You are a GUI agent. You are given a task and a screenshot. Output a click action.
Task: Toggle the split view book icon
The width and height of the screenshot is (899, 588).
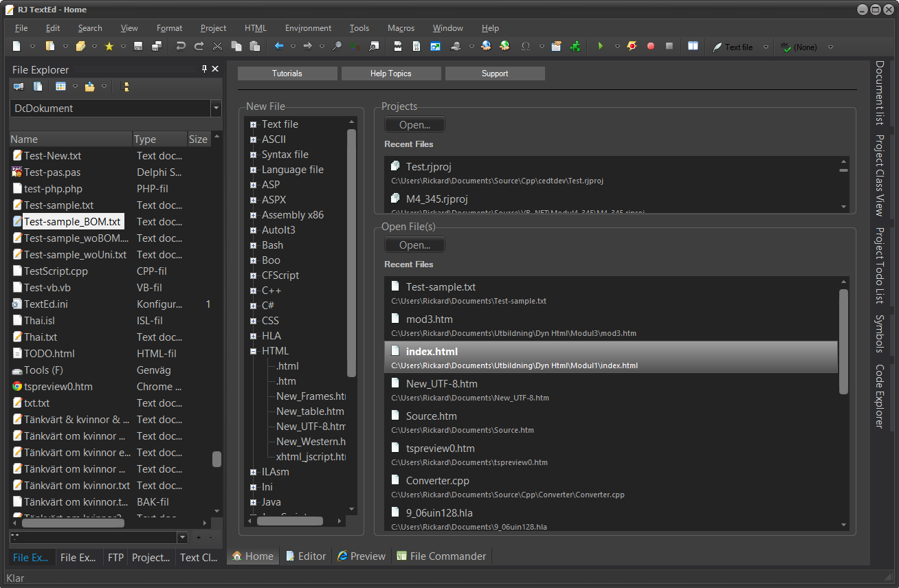(693, 47)
